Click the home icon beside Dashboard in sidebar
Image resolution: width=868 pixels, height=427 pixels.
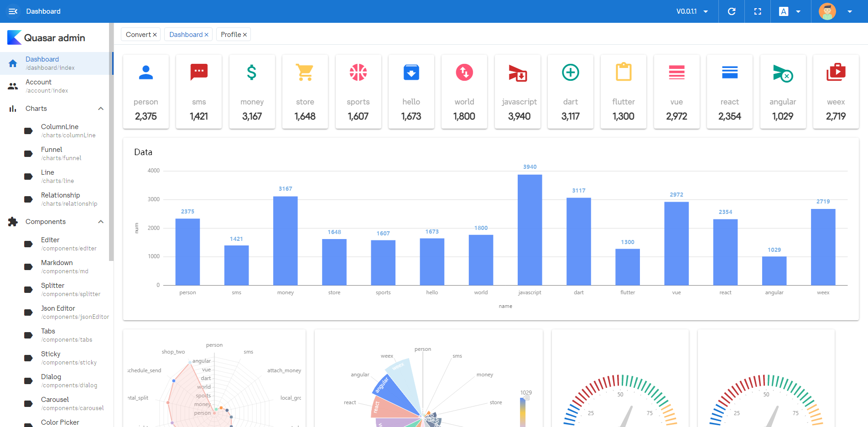pos(13,63)
